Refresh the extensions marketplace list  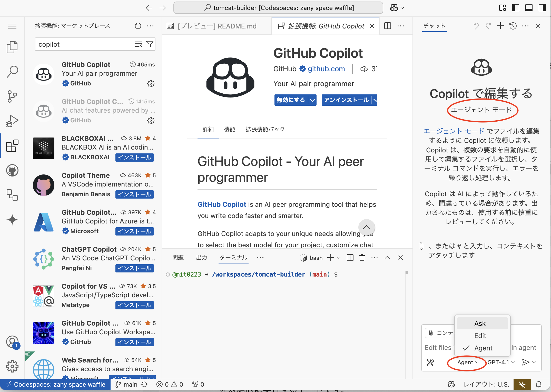[x=138, y=26]
